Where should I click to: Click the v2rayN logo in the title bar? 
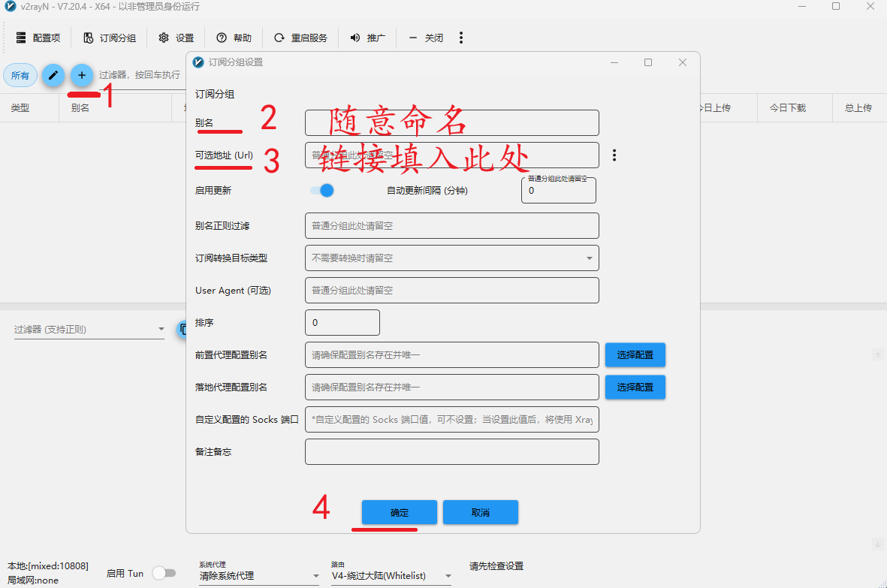(11, 6)
